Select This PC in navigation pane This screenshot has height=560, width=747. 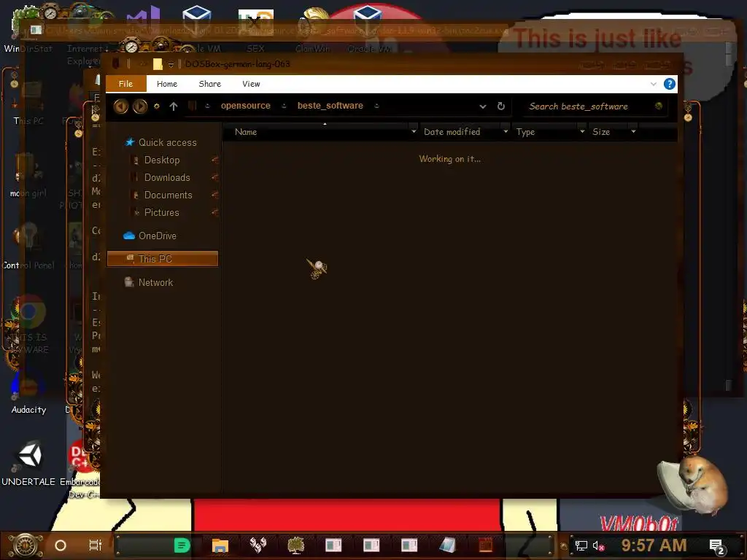tap(163, 259)
